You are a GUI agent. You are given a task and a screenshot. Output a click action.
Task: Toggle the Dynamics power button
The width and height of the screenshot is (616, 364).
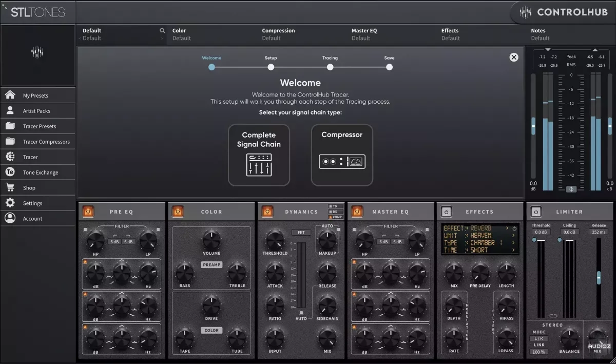pos(267,211)
